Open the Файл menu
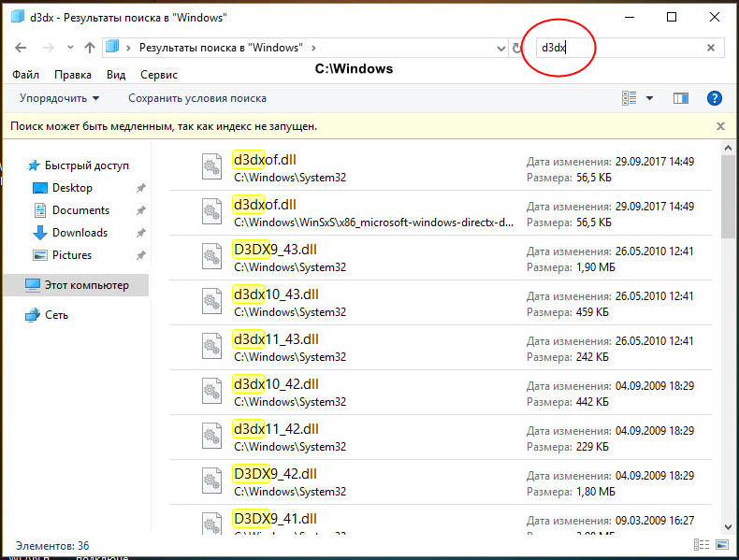The height and width of the screenshot is (560, 739). click(25, 75)
